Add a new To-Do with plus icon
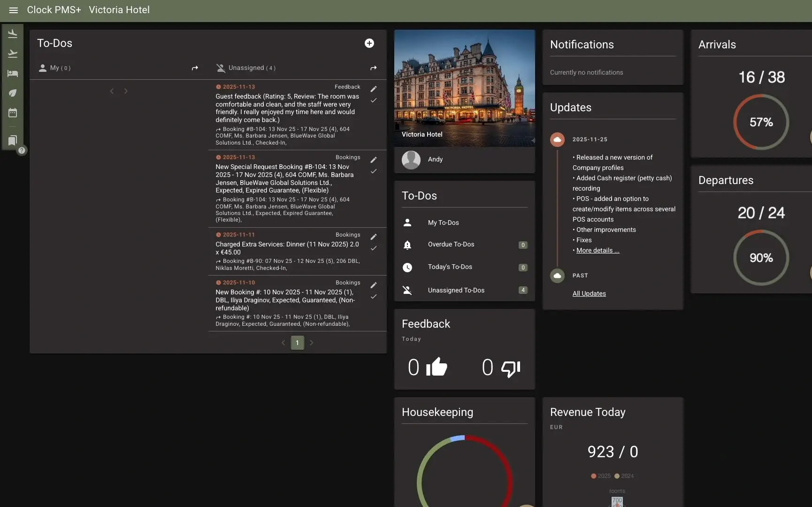The width and height of the screenshot is (812, 507). (369, 43)
